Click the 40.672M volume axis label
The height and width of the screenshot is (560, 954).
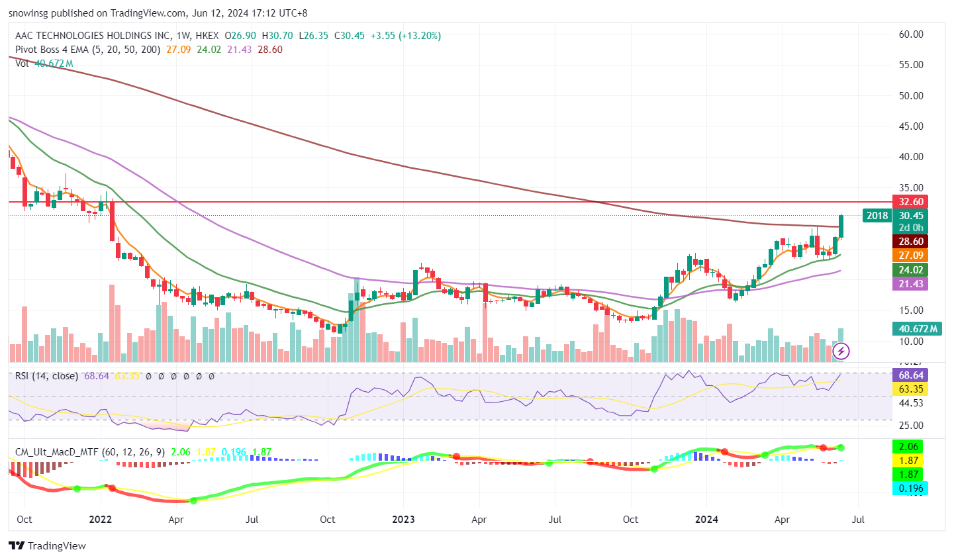pos(918,329)
